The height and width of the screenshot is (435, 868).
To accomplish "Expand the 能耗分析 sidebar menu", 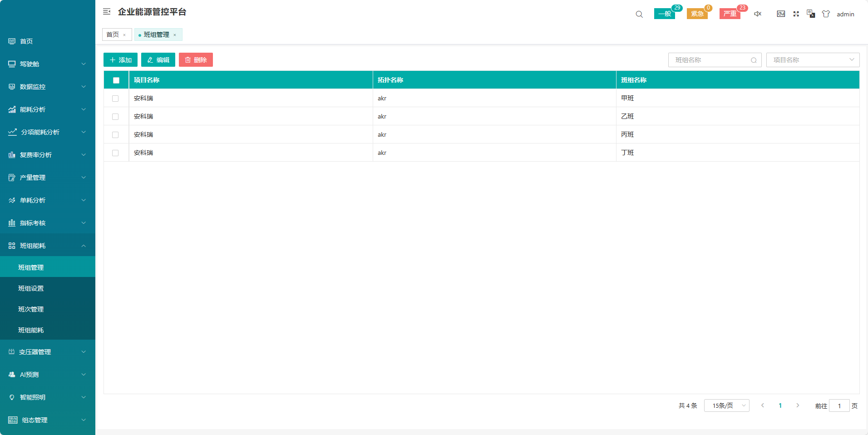I will tap(47, 109).
